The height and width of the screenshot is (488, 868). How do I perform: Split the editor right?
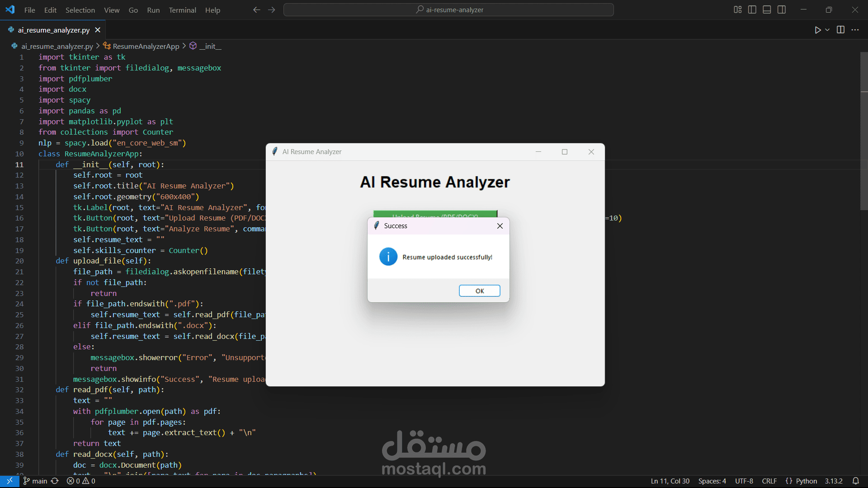pos(840,30)
